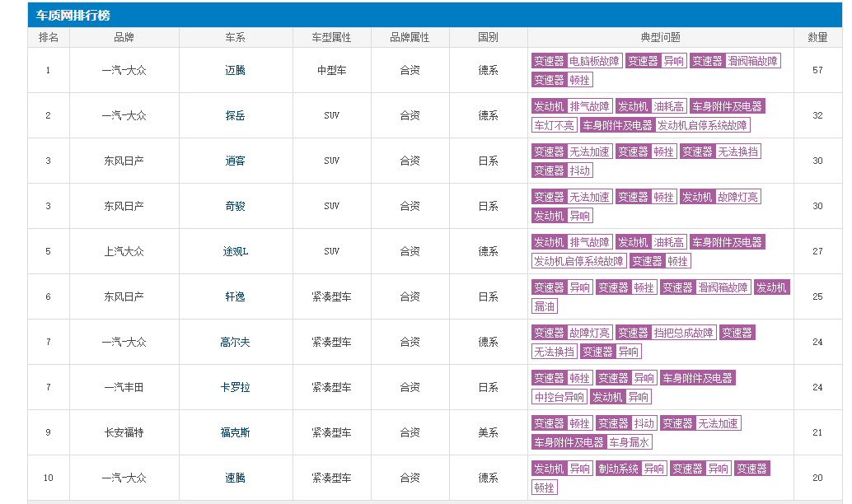The height and width of the screenshot is (504, 852).
Task: Select the 车身漏水 tag in 福克斯 row
Action: (x=630, y=442)
